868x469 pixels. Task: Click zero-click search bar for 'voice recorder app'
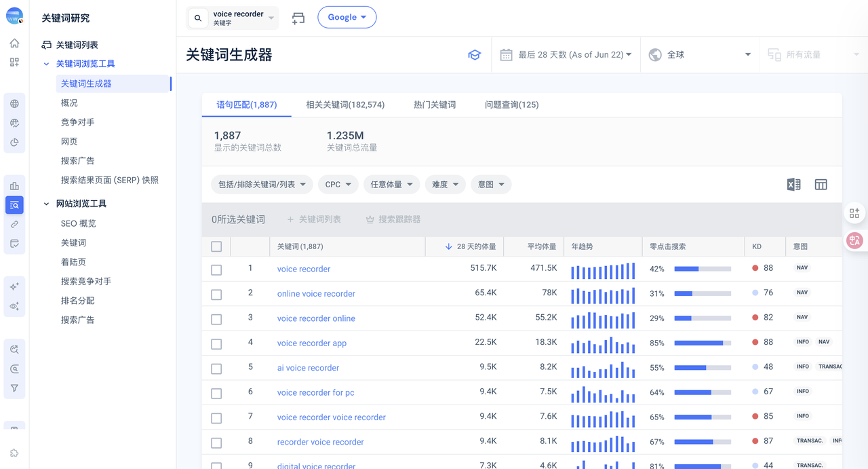[702, 343]
